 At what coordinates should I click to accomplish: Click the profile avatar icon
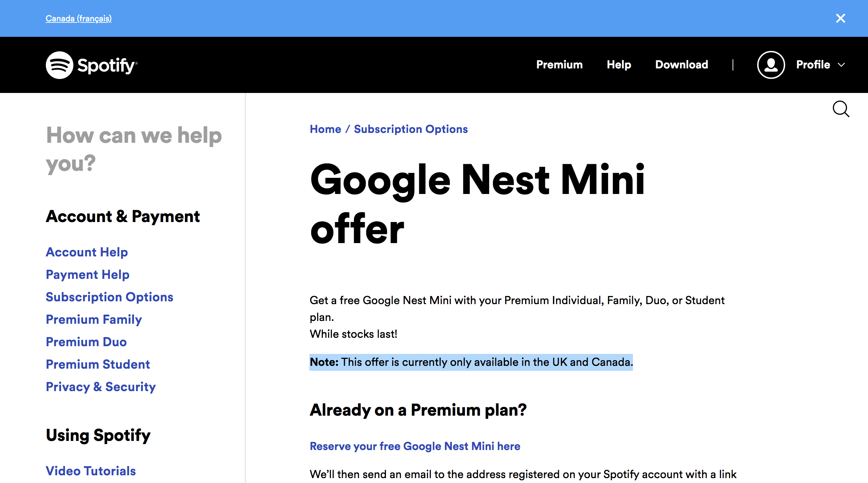point(771,65)
